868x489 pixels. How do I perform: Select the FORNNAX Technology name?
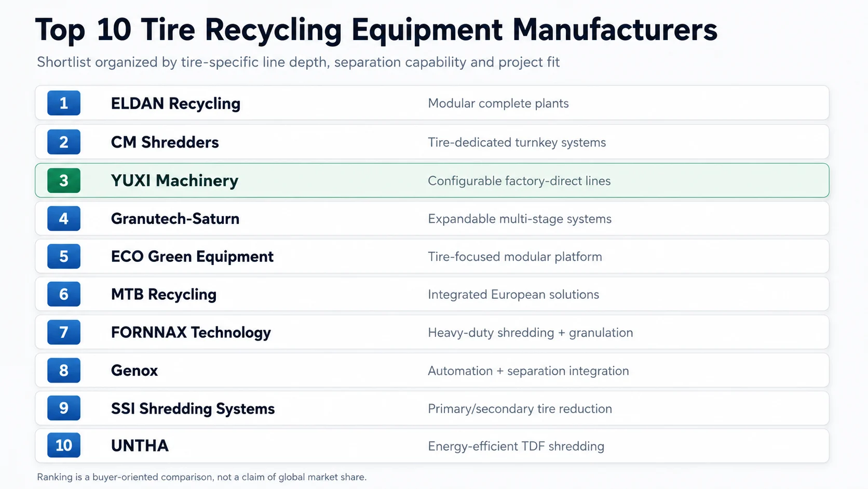(x=191, y=333)
